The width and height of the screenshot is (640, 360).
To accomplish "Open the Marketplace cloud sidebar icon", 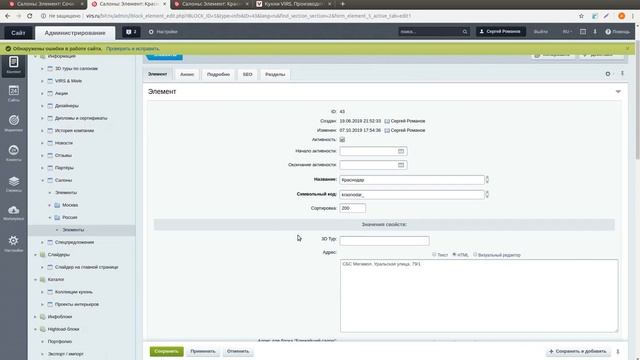I will (13, 213).
